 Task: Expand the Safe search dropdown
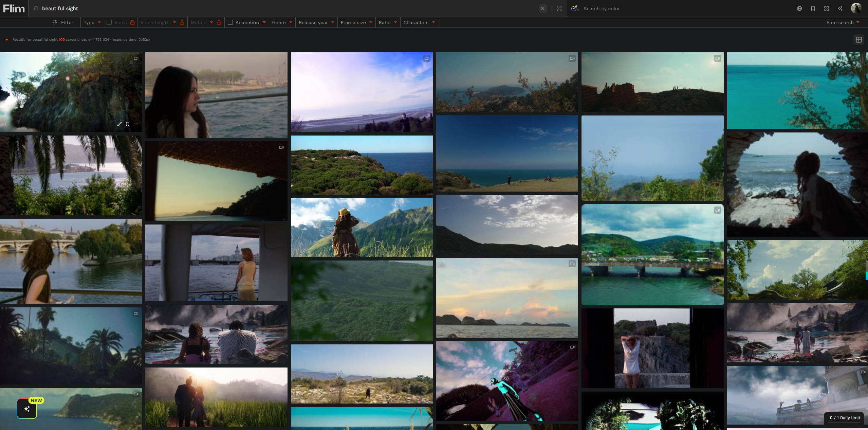pos(843,22)
